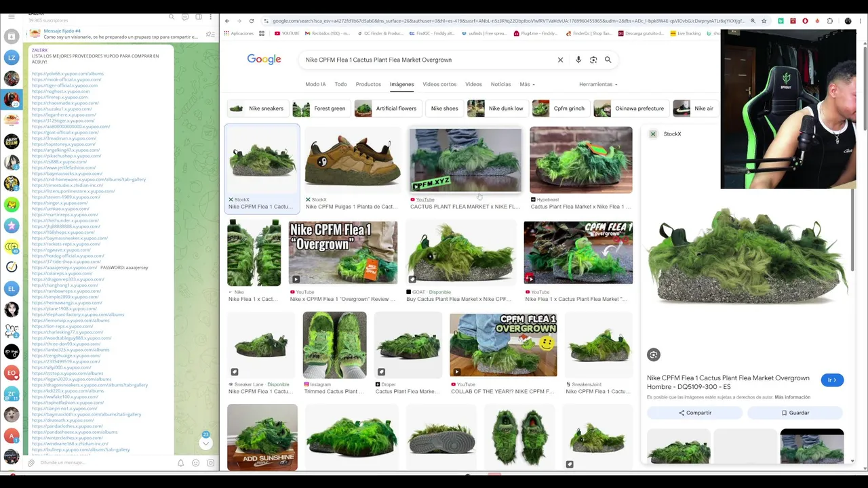Screen dimensions: 868x488
Task: Open the Live Tracking bookmark
Action: point(685,33)
